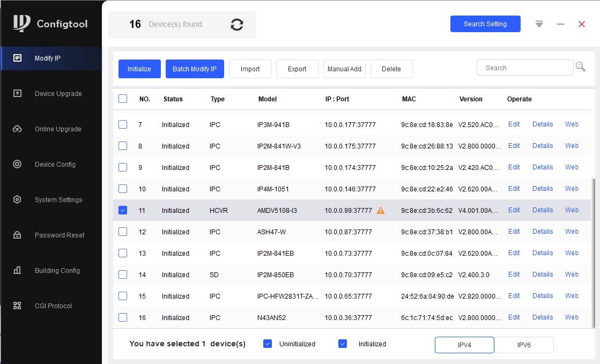Click model name IP2M-841W-V3
600x364 pixels.
click(279, 146)
